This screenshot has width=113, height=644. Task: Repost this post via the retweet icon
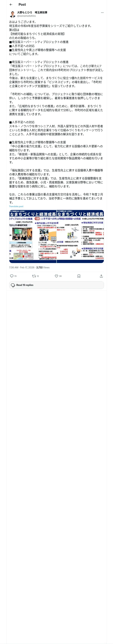coord(34,276)
